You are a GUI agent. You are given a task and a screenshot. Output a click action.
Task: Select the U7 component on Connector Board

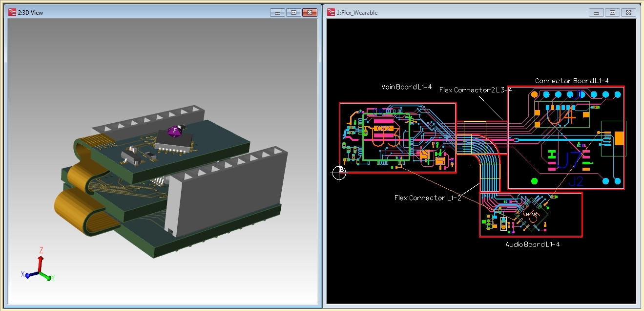click(569, 159)
